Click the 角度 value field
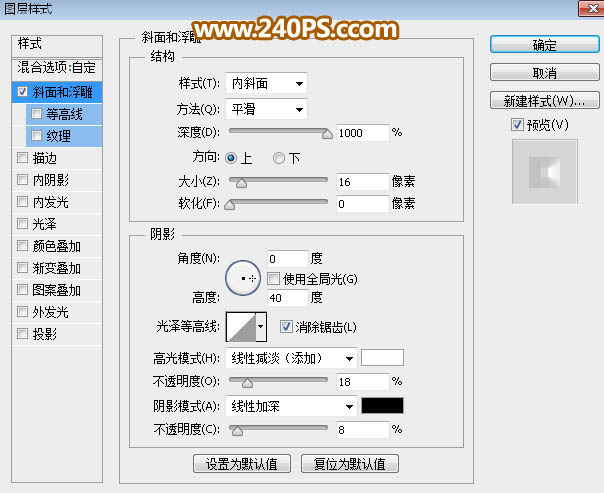This screenshot has width=604, height=493. coord(288,259)
